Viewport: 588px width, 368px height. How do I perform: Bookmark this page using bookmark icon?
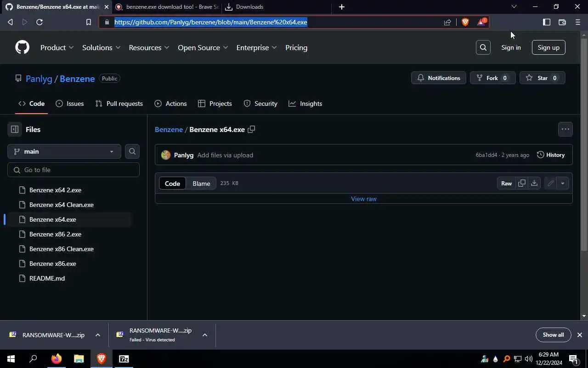coord(89,22)
